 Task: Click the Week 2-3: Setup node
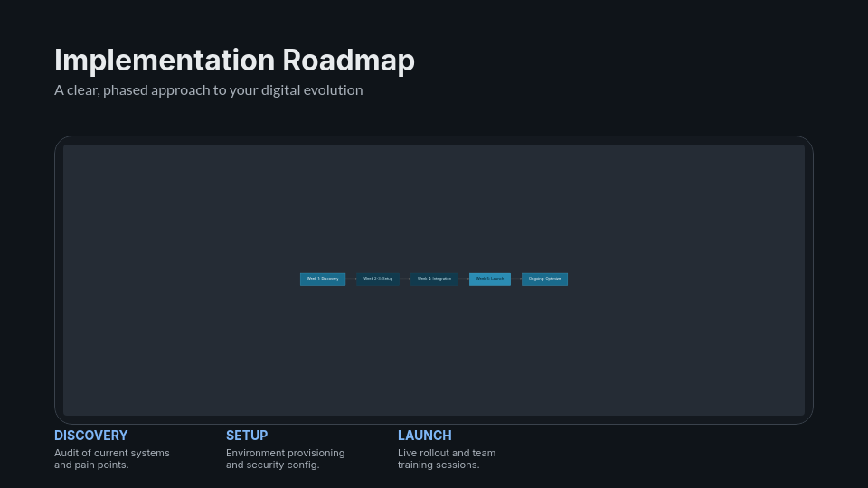(378, 279)
